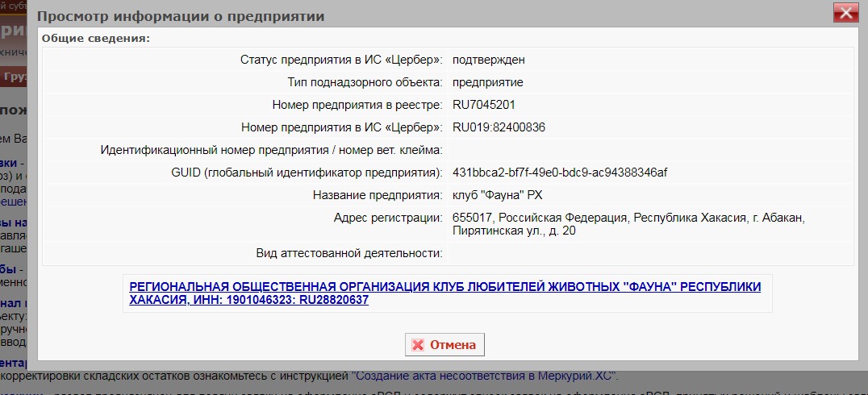Image resolution: width=868 pixels, height=395 pixels.
Task: Close the enterprise info dialog with X
Action: tap(846, 13)
